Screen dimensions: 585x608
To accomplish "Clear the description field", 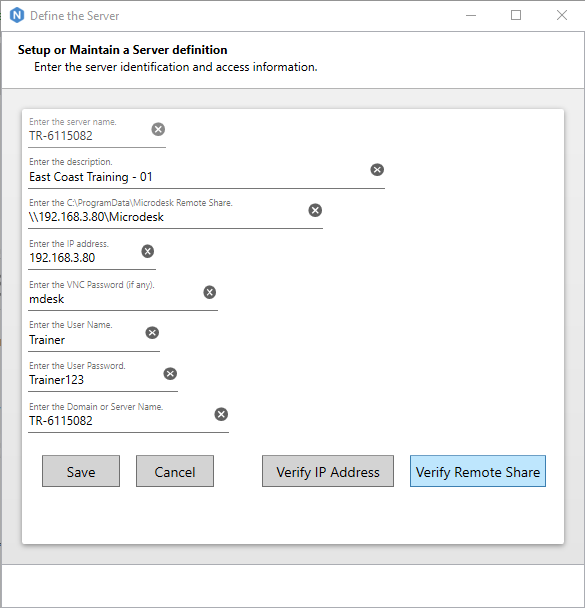I will tap(377, 169).
